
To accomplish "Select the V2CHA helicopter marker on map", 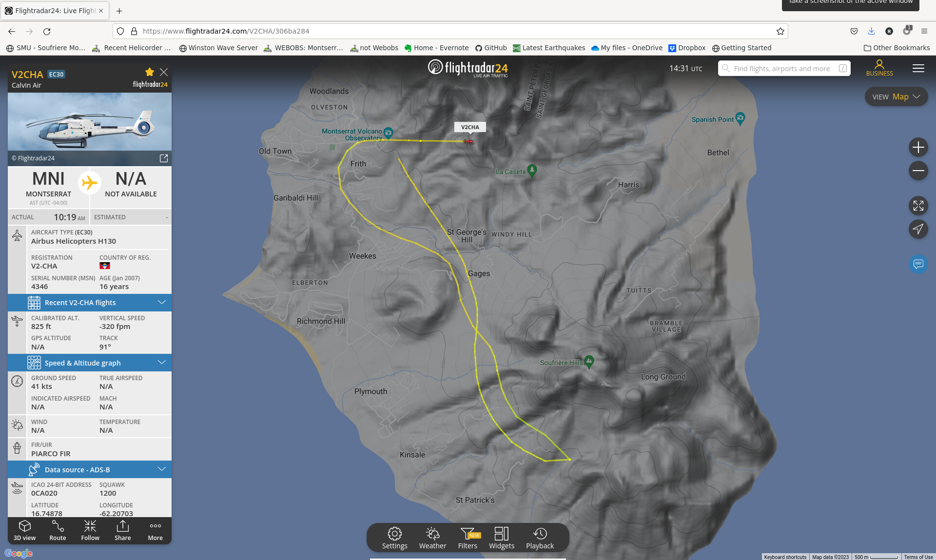I will coord(468,142).
